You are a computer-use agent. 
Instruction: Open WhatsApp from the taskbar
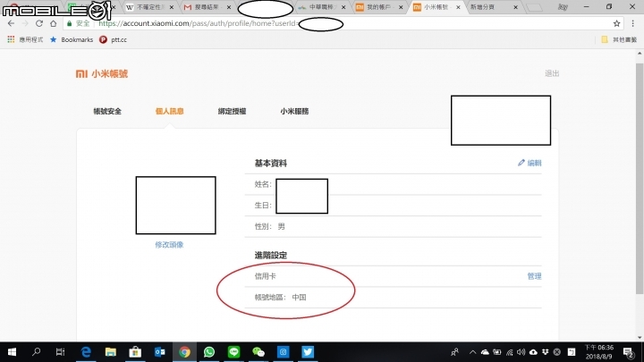[x=209, y=352]
